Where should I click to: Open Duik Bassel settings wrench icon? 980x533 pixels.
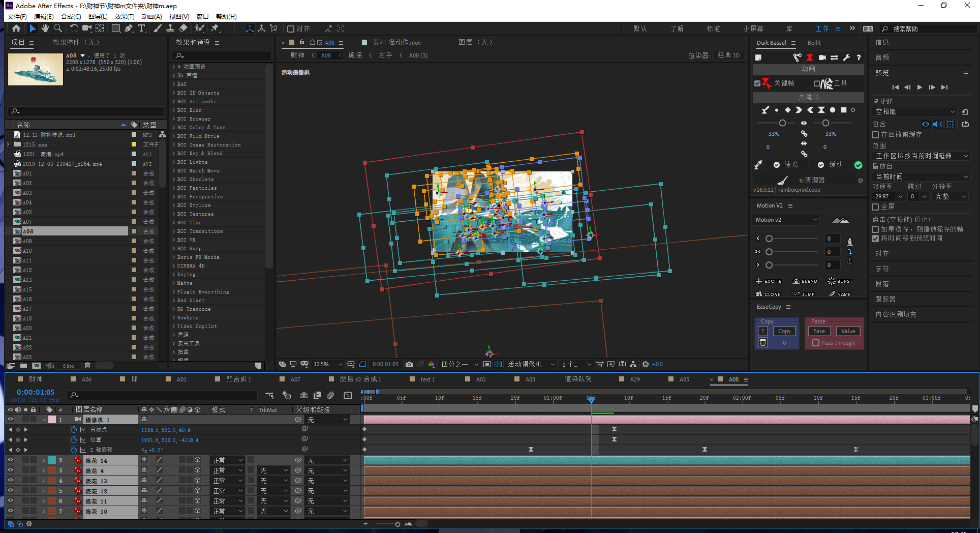click(846, 57)
